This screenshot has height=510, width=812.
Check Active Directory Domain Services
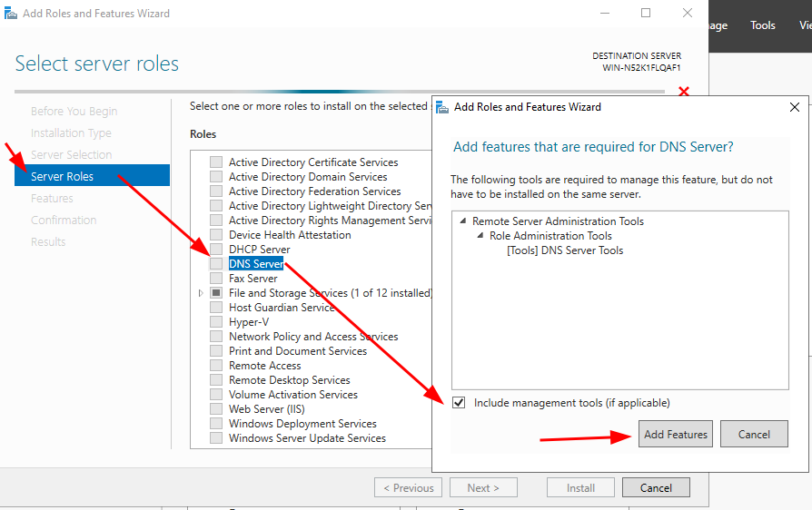pyautogui.click(x=216, y=176)
